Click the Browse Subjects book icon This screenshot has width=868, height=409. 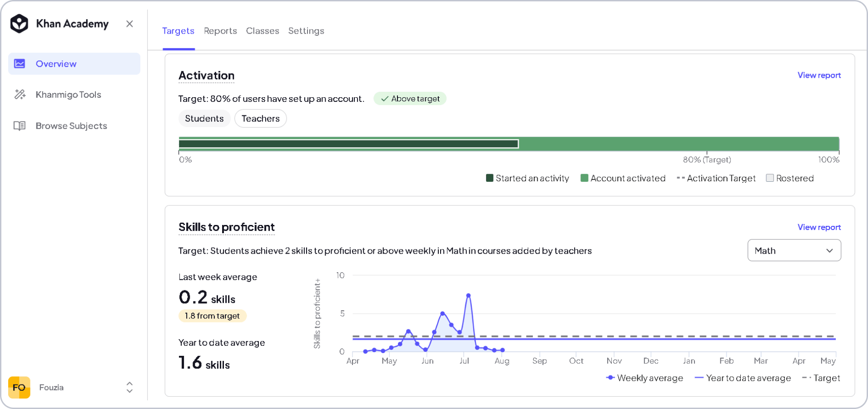20,126
